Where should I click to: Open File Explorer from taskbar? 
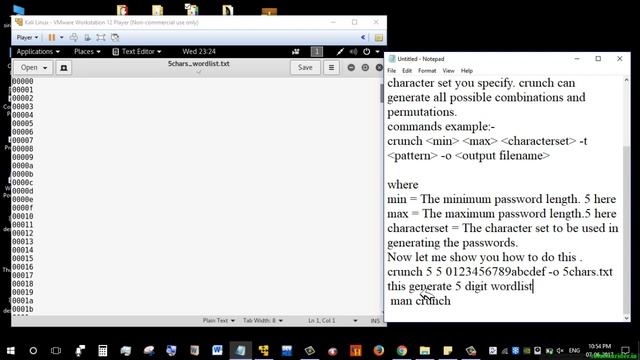424,350
